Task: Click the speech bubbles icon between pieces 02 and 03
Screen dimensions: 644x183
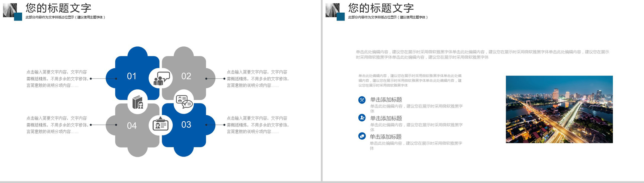Action: click(184, 102)
